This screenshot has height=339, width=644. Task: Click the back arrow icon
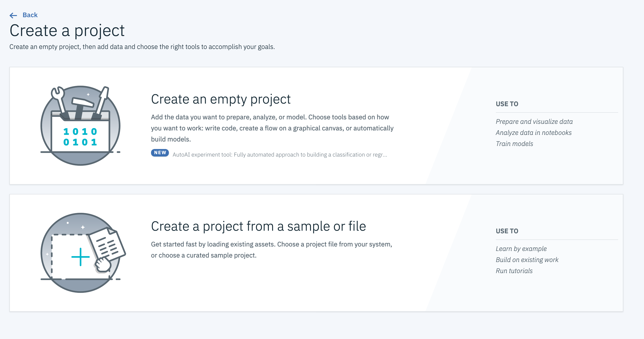coord(13,16)
